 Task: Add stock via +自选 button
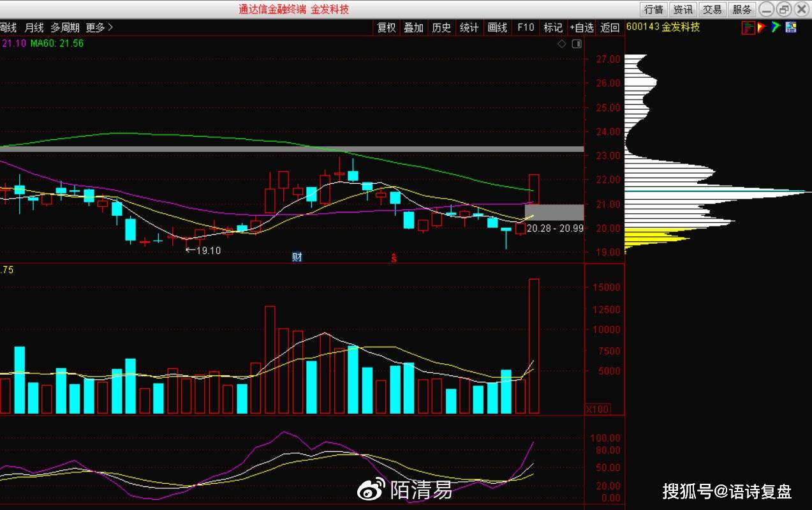coord(582,27)
